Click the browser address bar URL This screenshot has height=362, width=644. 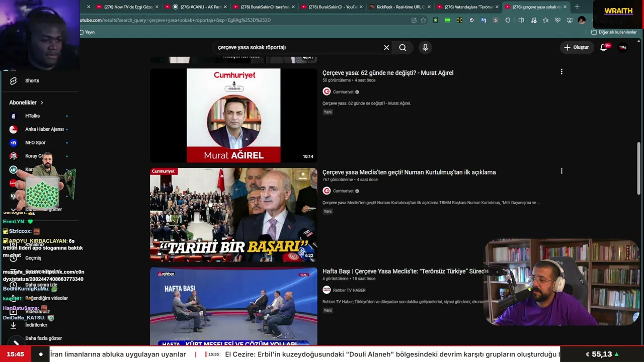[x=242, y=20]
